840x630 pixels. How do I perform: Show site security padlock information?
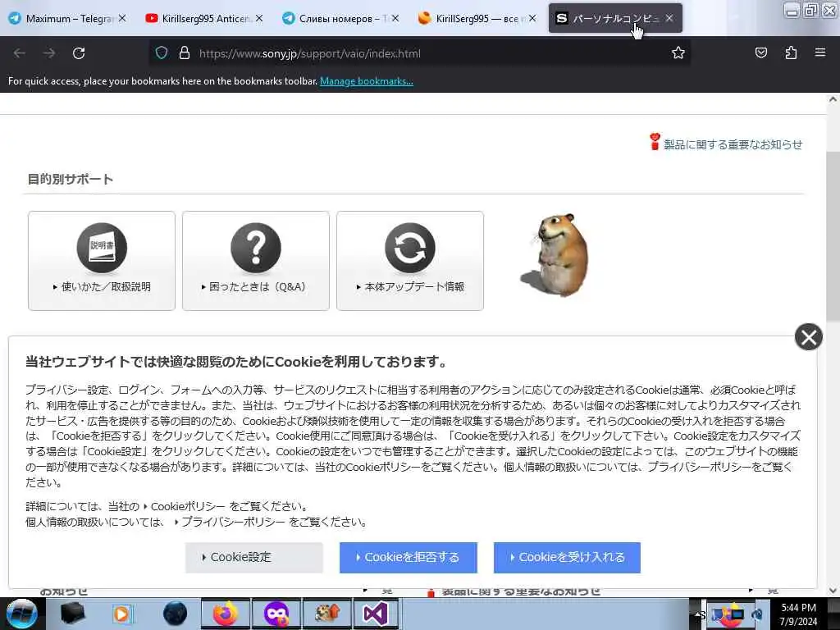pyautogui.click(x=185, y=53)
